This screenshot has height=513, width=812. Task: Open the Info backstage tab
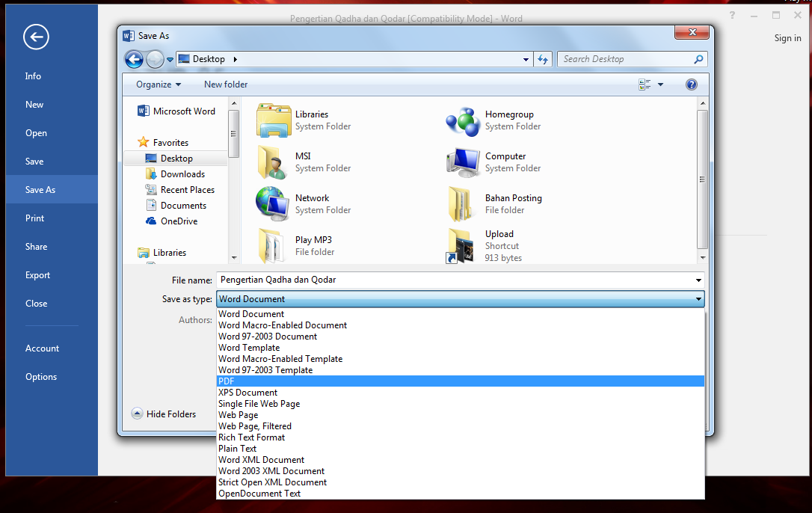(x=52, y=76)
